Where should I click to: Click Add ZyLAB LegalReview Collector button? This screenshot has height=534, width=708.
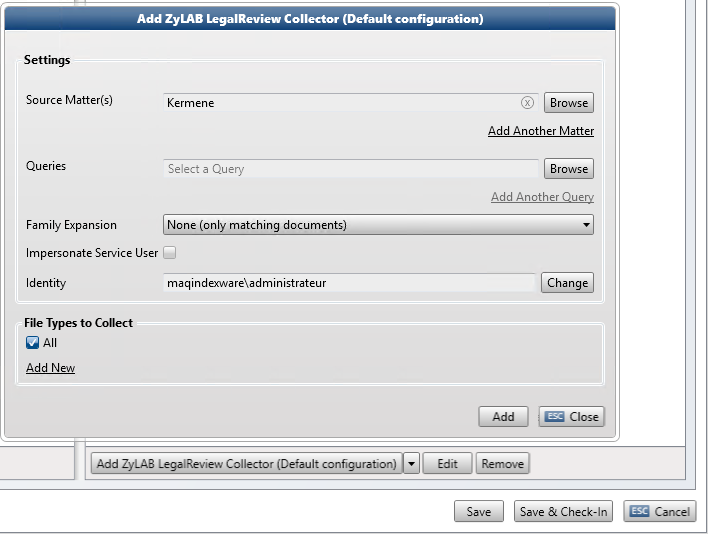(x=246, y=464)
